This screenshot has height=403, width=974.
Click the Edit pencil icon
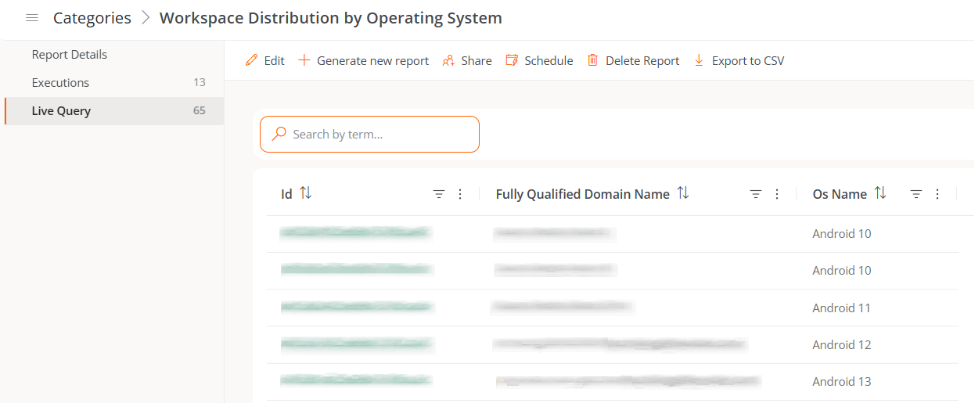252,61
